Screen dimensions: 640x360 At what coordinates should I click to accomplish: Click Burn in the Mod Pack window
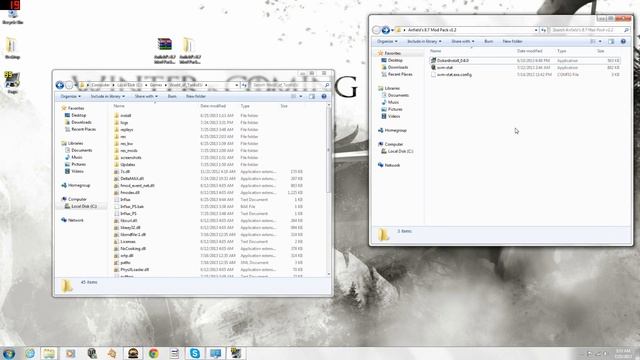coord(489,41)
